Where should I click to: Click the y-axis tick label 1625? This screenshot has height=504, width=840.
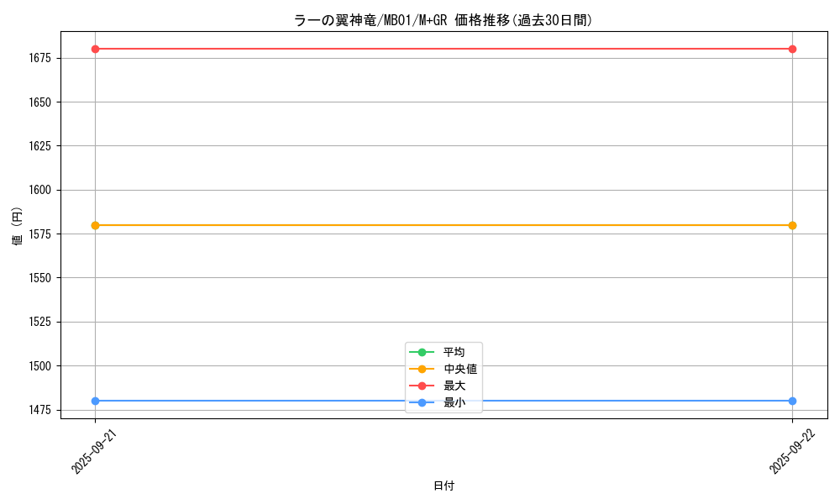[40, 146]
